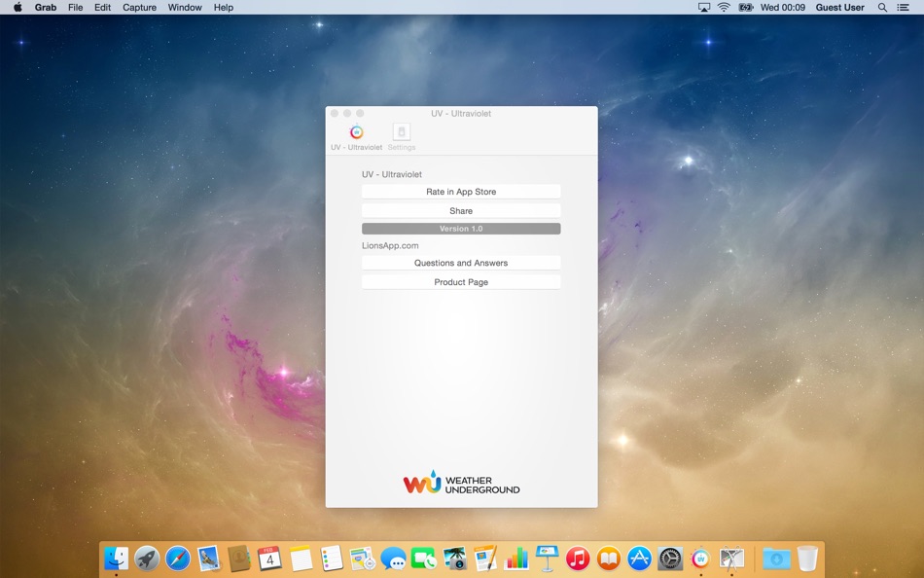This screenshot has height=578, width=924.
Task: Open Messages from the Dock
Action: [x=393, y=559]
